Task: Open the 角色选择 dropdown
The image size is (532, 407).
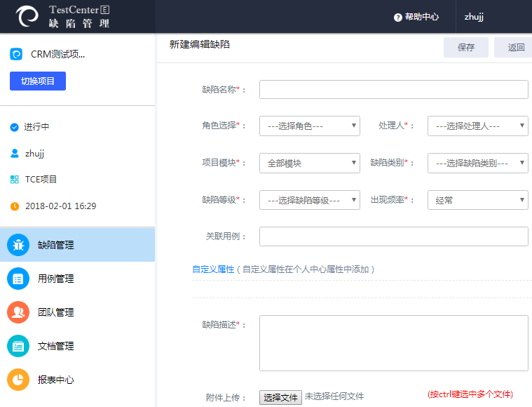Action: coord(309,126)
